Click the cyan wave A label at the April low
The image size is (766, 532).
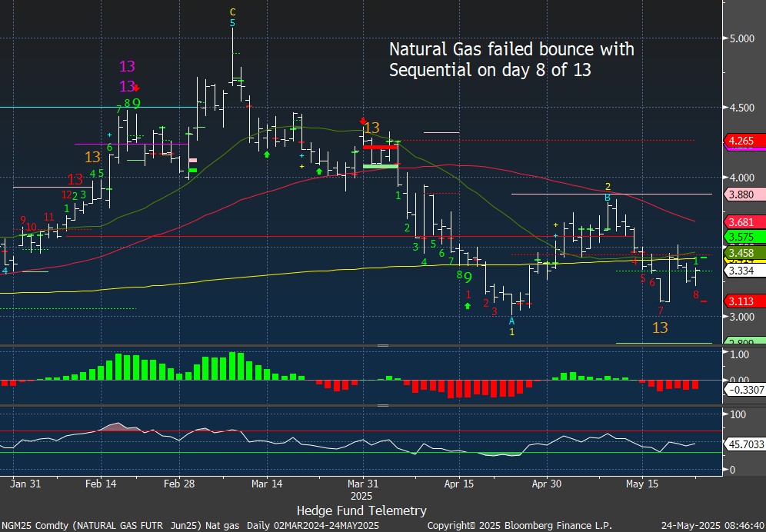pos(512,321)
